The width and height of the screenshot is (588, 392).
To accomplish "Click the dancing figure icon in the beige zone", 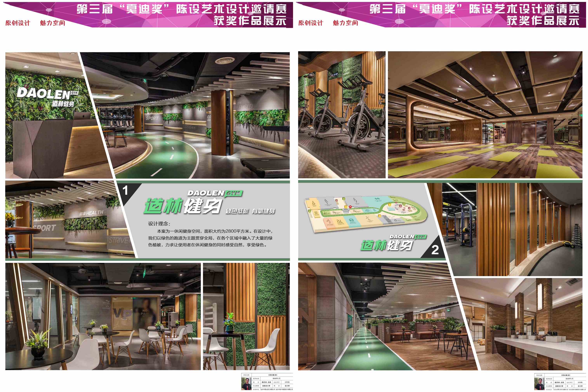I will [x=369, y=219].
